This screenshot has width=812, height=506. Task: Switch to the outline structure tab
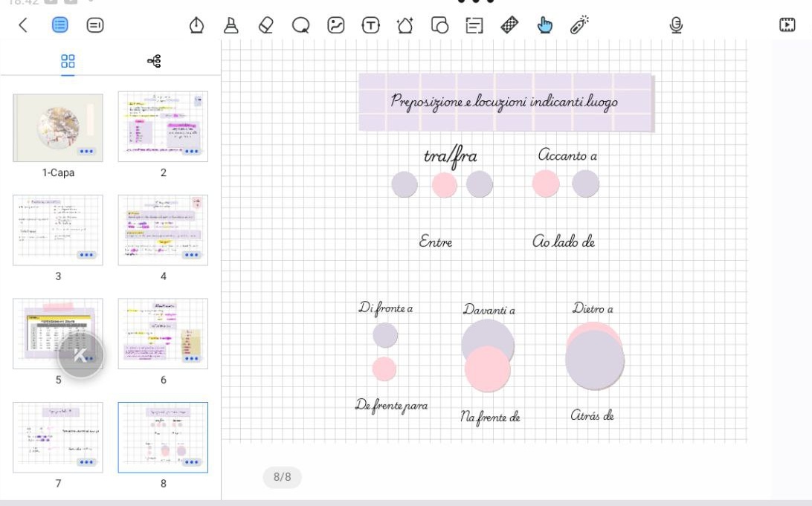coord(154,61)
